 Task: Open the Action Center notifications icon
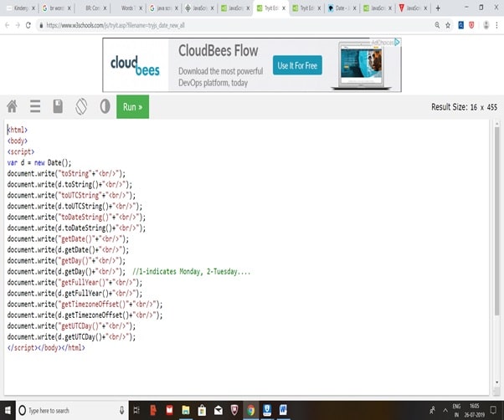pyautogui.click(x=493, y=410)
